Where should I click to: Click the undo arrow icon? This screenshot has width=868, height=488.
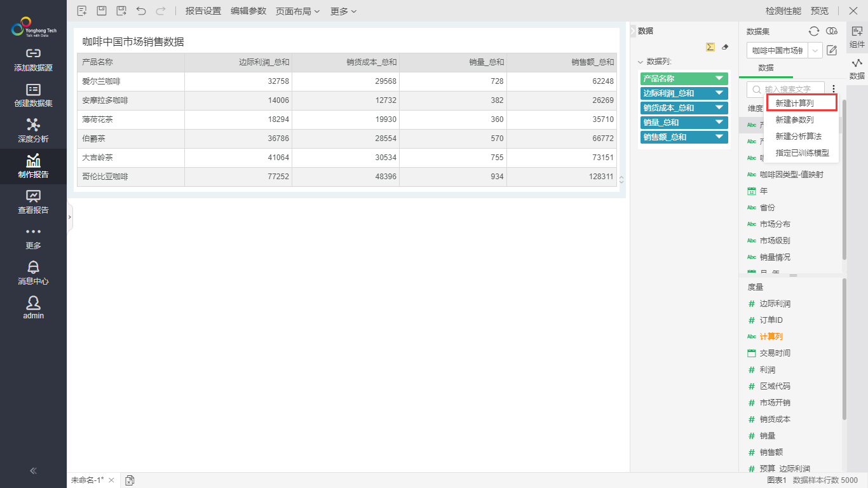(x=141, y=11)
